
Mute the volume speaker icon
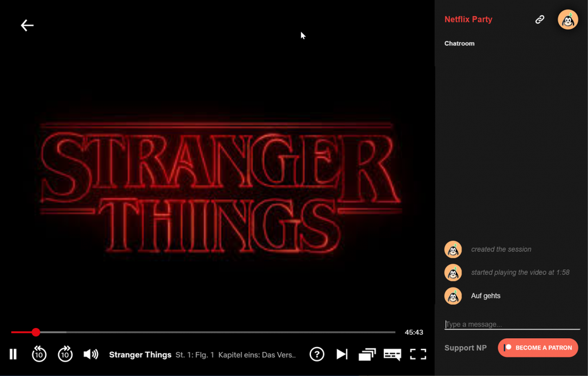click(x=91, y=355)
